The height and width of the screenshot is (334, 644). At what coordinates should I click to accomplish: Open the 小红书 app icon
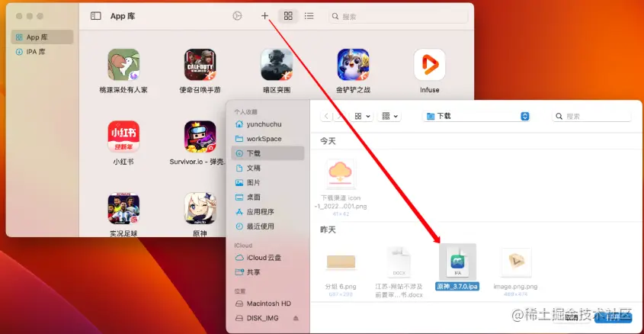[x=123, y=136]
